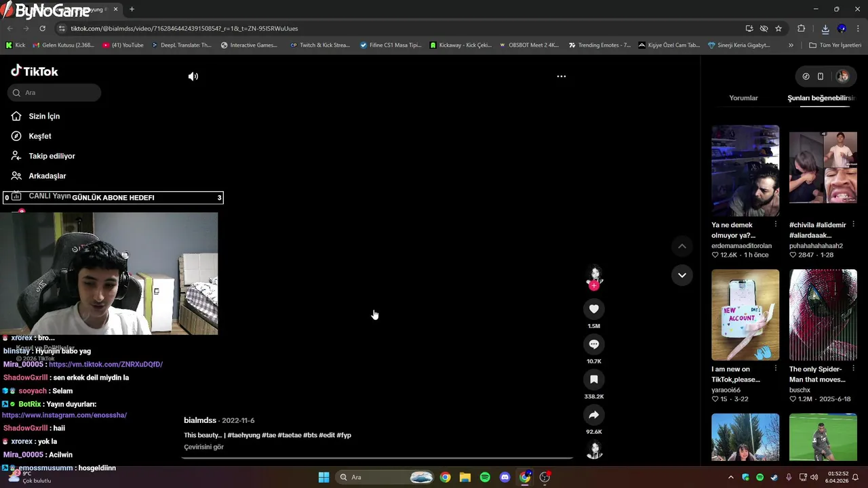This screenshot has height=488, width=868.
Task: Open 'Takip ediliyor' in the sidebar
Action: pos(52,156)
